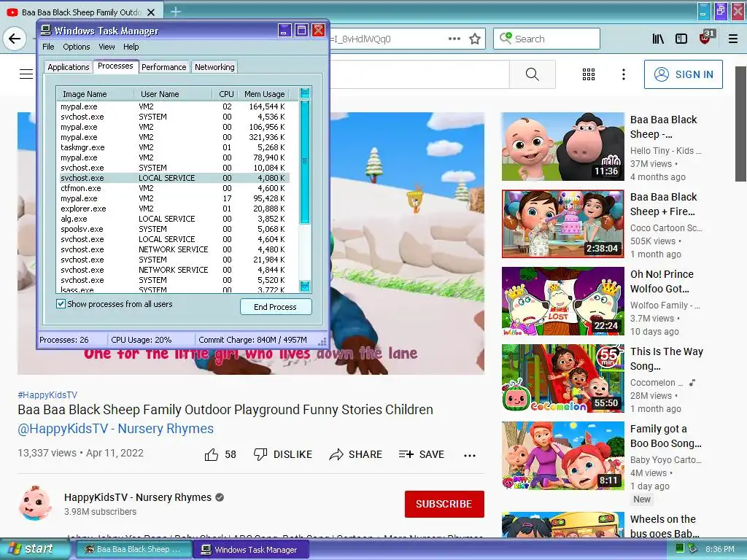Image resolution: width=747 pixels, height=560 pixels.
Task: Click the SUBSCRIBE button
Action: pyautogui.click(x=444, y=504)
